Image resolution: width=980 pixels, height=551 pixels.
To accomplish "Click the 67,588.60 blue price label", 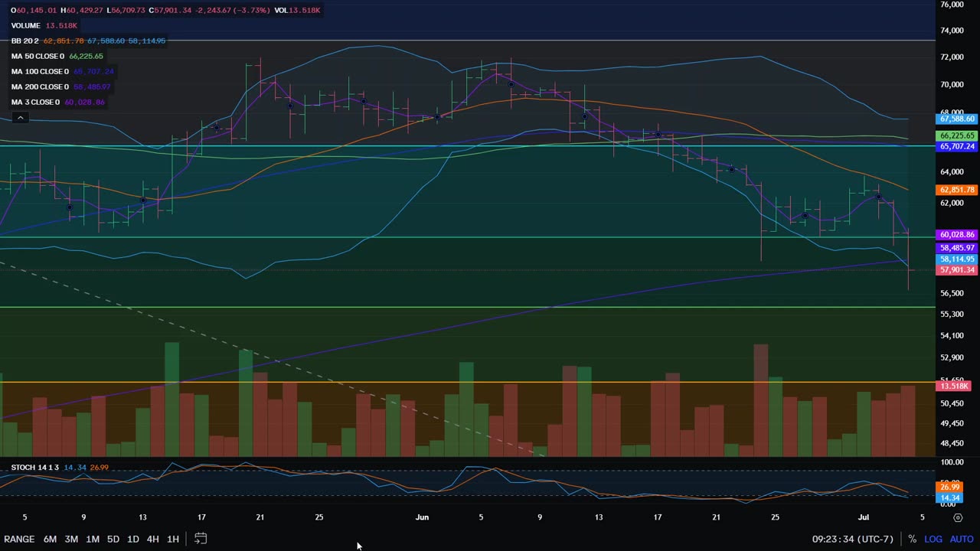I will [x=957, y=119].
